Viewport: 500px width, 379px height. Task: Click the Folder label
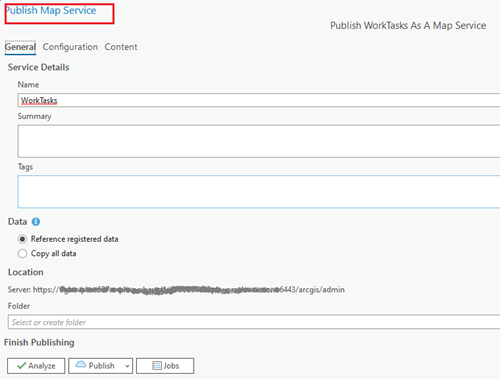tap(19, 306)
